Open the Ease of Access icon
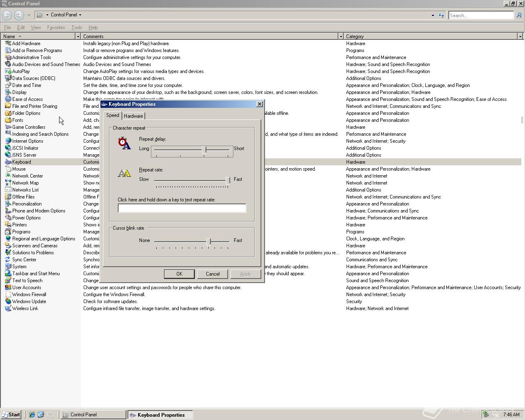 [x=8, y=99]
